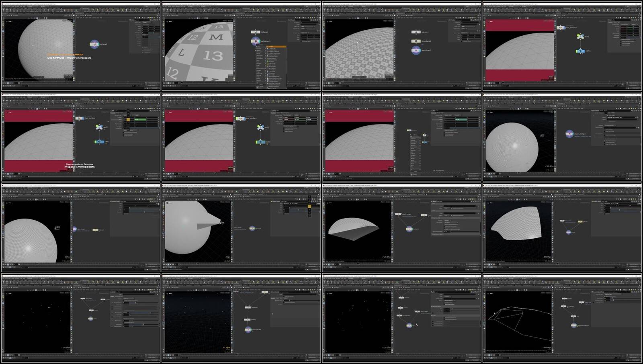Choose the orange highlighted entry in the Tab menu
643x364 pixels.
click(x=276, y=47)
